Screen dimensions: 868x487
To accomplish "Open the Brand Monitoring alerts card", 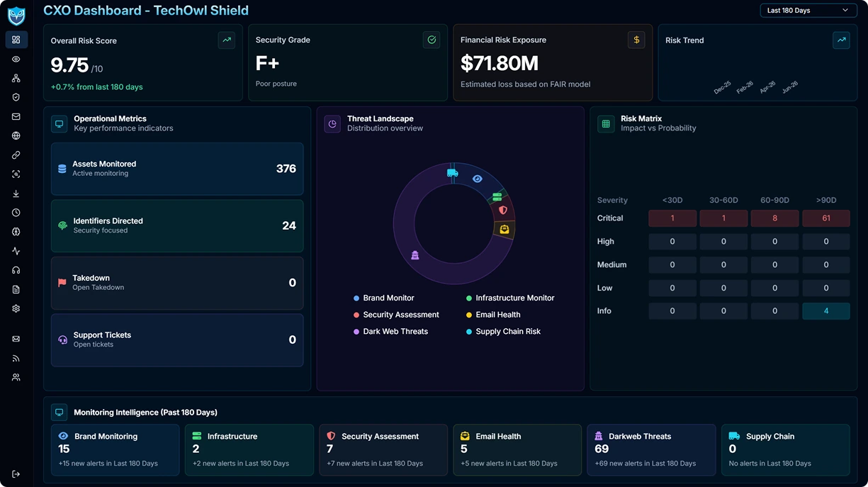I will 115,449.
